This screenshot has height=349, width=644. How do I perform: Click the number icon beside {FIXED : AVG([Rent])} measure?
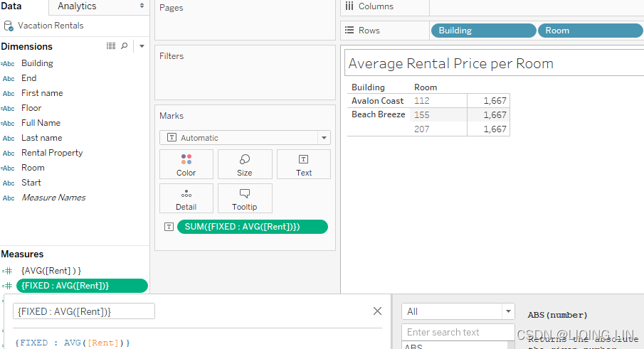coord(7,286)
